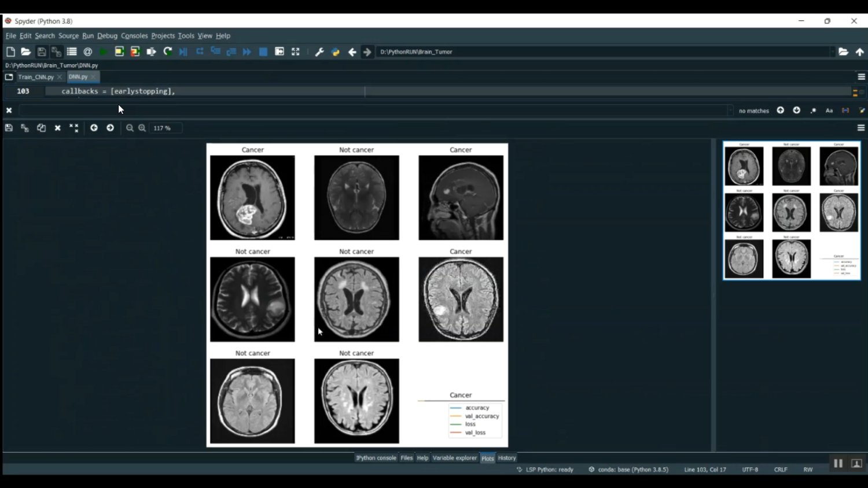Switch to the Variable explorer pane
The height and width of the screenshot is (488, 868).
tap(454, 458)
